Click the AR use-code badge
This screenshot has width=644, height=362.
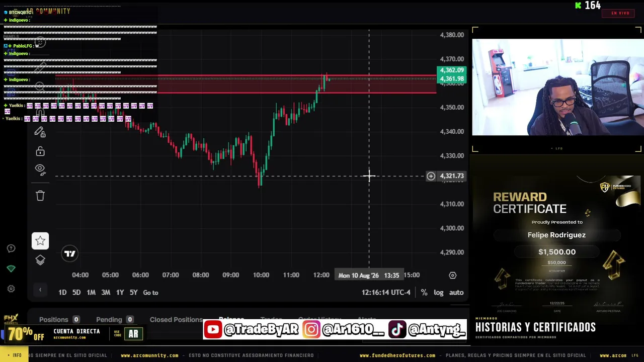pos(133,334)
